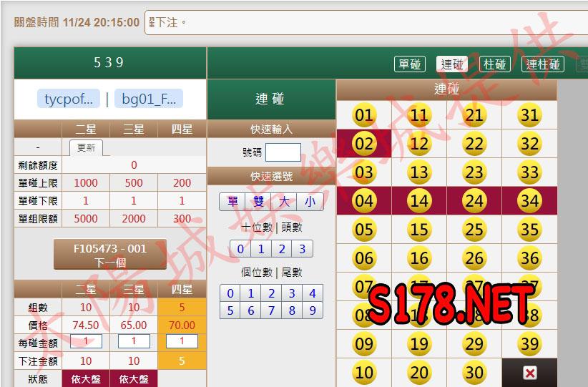Screen dimensions: 588x387
Task: Switch to the 單碰 bet mode tab
Action: click(x=409, y=64)
